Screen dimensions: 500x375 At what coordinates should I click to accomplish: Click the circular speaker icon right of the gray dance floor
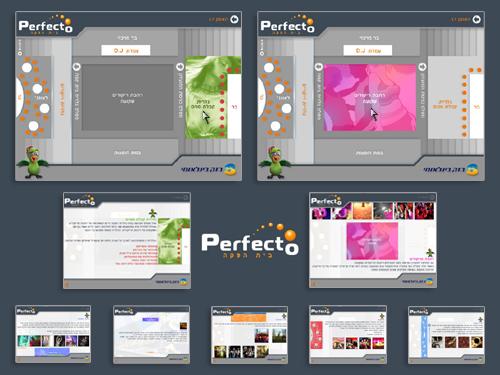(x=180, y=67)
